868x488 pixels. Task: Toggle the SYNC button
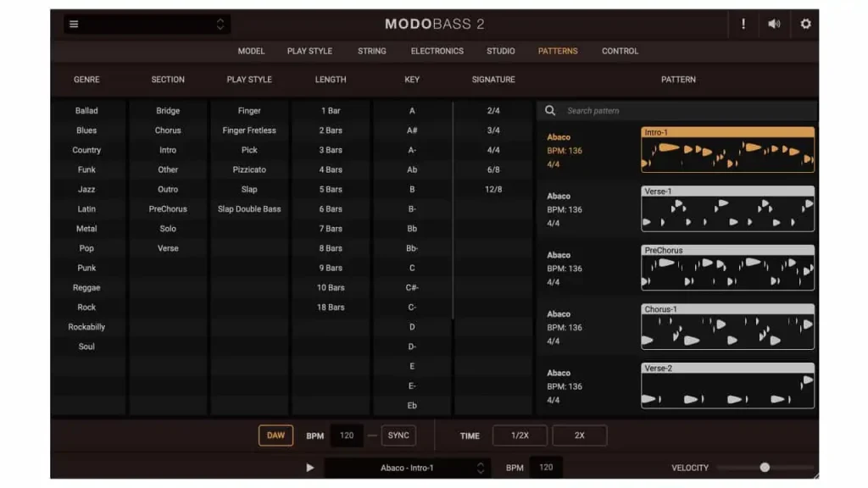point(398,435)
